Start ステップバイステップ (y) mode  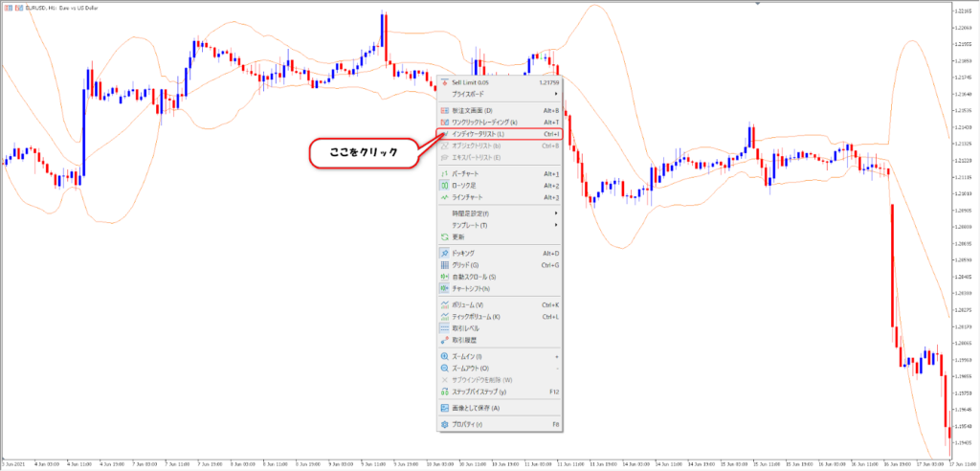pos(500,392)
